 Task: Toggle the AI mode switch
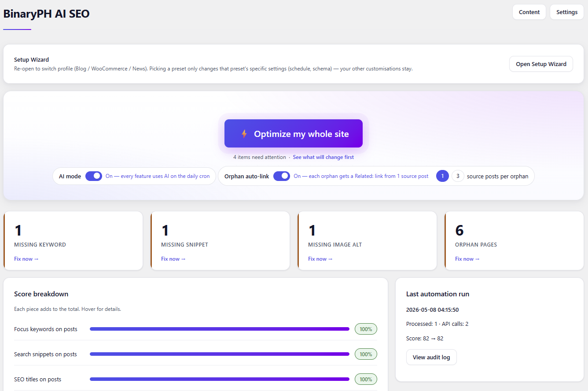(x=94, y=176)
